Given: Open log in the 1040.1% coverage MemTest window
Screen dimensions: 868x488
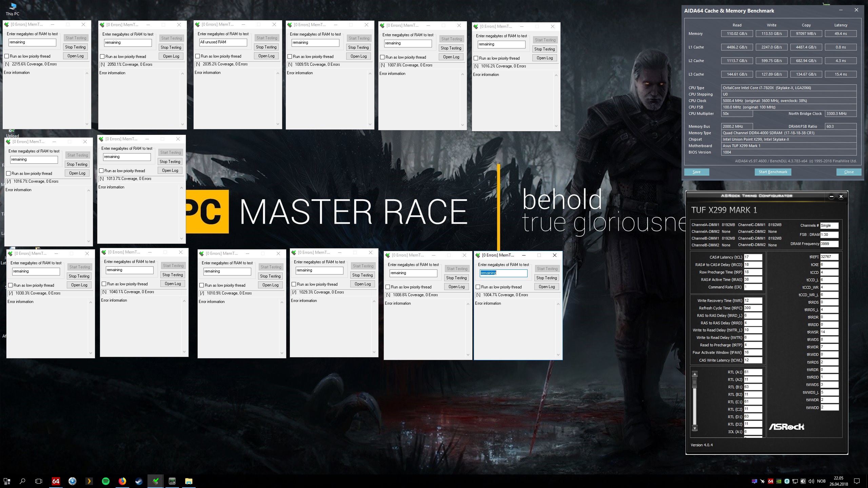Looking at the screenshot, I should [173, 284].
